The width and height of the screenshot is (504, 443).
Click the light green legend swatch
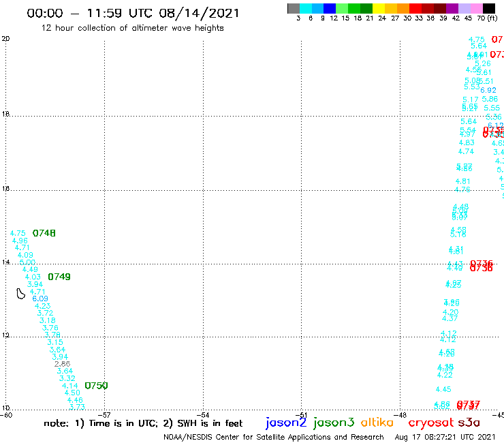pos(343,8)
